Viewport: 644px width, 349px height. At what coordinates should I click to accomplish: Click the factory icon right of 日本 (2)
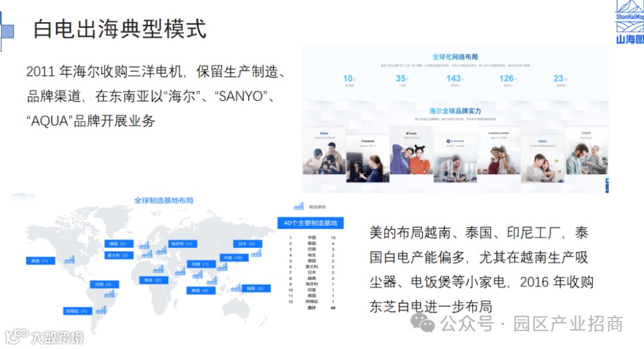tap(256, 253)
